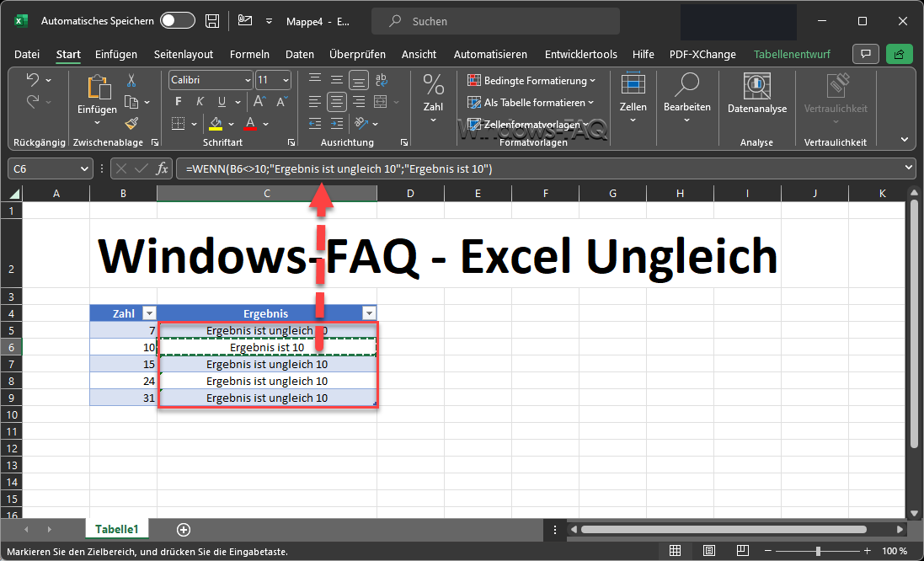This screenshot has width=924, height=561.
Task: Collapse the ribbon with chevron
Action: click(905, 140)
